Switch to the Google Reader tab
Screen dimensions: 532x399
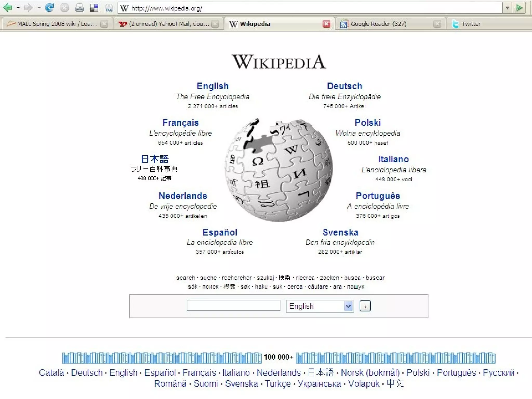(x=378, y=24)
